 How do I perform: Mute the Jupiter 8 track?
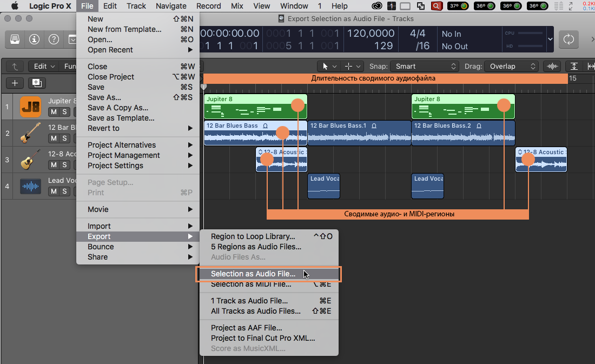pyautogui.click(x=54, y=111)
